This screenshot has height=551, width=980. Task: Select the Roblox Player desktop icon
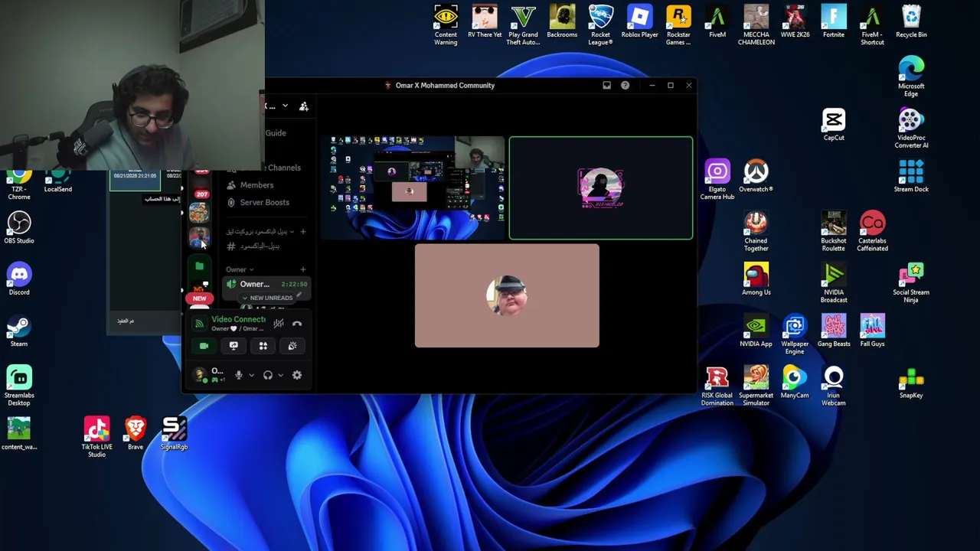[639, 21]
